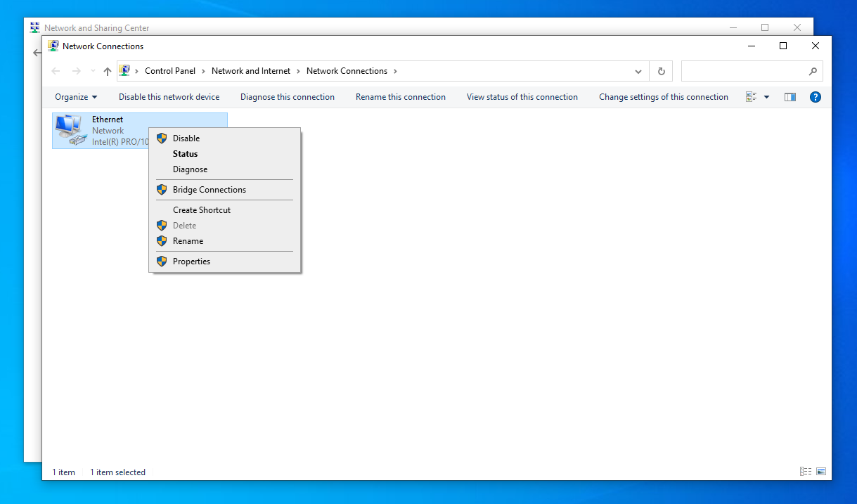The height and width of the screenshot is (504, 857).
Task: Open the recent locations dropdown arrow
Action: click(93, 71)
